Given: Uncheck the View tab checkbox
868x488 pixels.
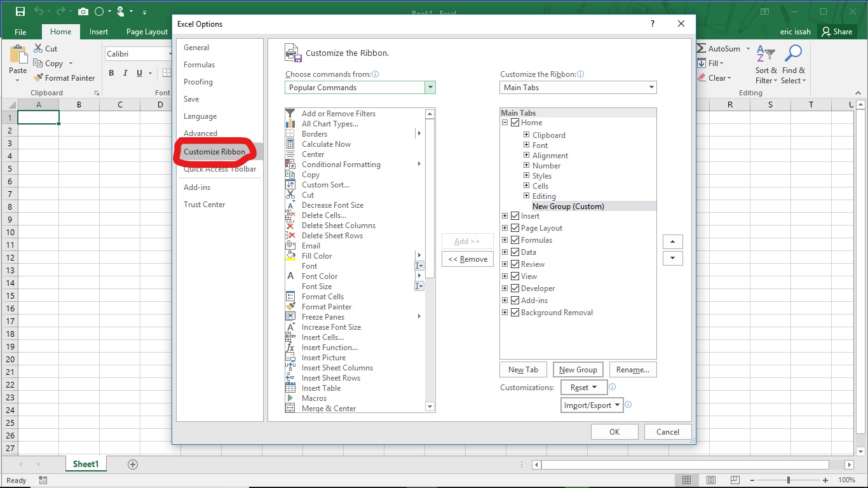Looking at the screenshot, I should (x=515, y=276).
